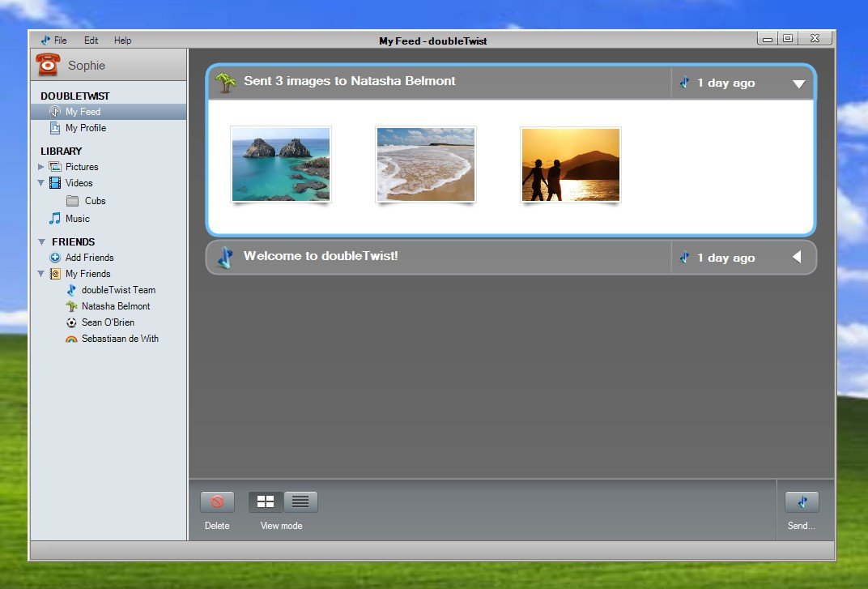Click Sean O'Brien's soccer ball icon

point(71,322)
